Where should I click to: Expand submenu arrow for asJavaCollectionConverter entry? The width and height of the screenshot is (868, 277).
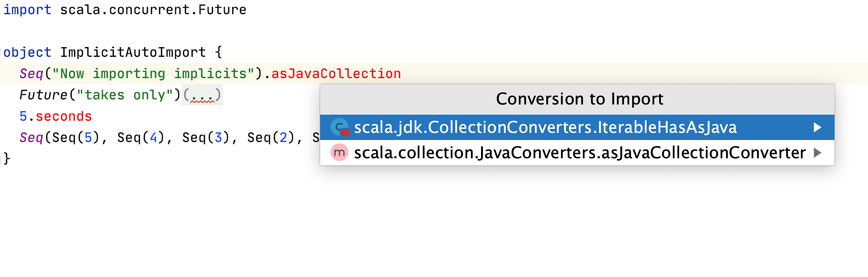tap(817, 153)
